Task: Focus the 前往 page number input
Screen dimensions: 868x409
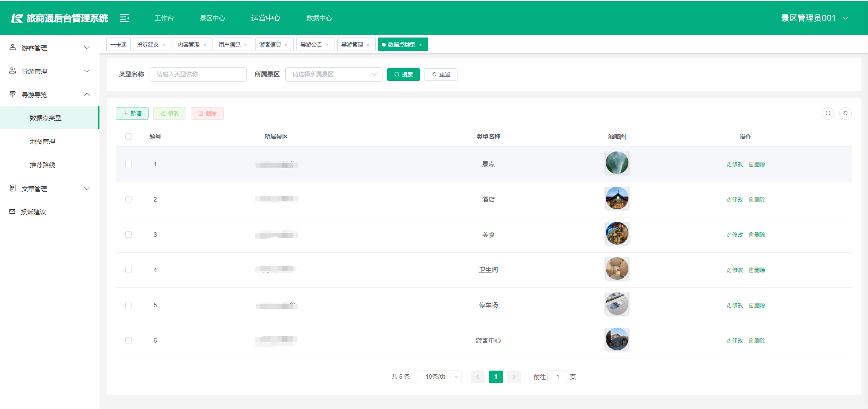Action: tap(557, 377)
